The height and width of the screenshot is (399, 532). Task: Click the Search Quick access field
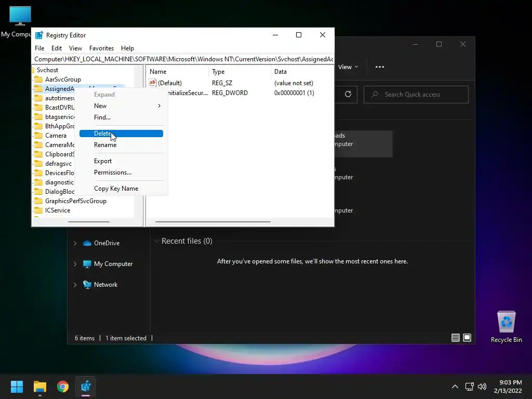pyautogui.click(x=416, y=95)
